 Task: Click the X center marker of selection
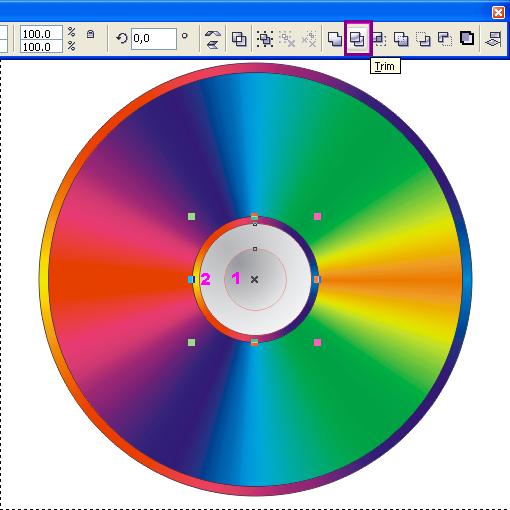pos(254,279)
